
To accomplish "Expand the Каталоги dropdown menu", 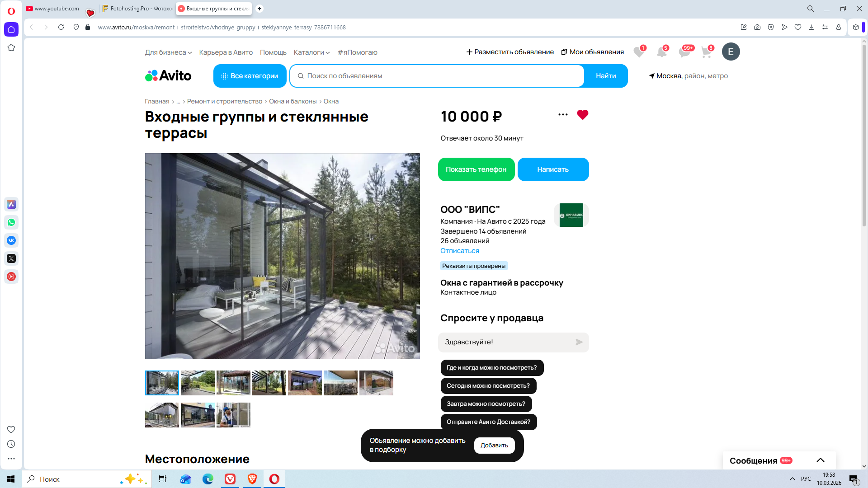I will tap(311, 52).
